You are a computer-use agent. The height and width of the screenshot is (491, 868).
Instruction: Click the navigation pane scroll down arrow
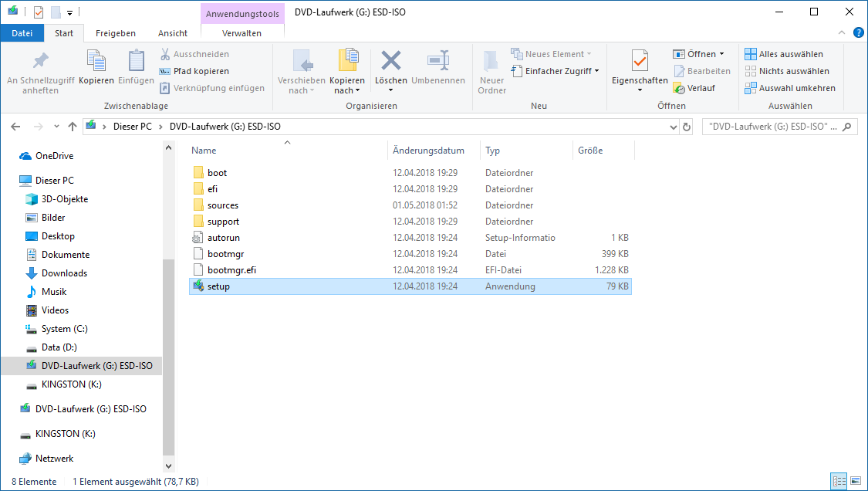[x=168, y=466]
